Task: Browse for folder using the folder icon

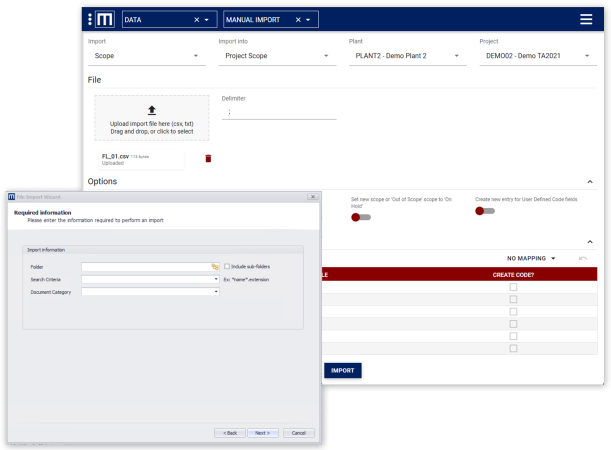Action: 215,267
